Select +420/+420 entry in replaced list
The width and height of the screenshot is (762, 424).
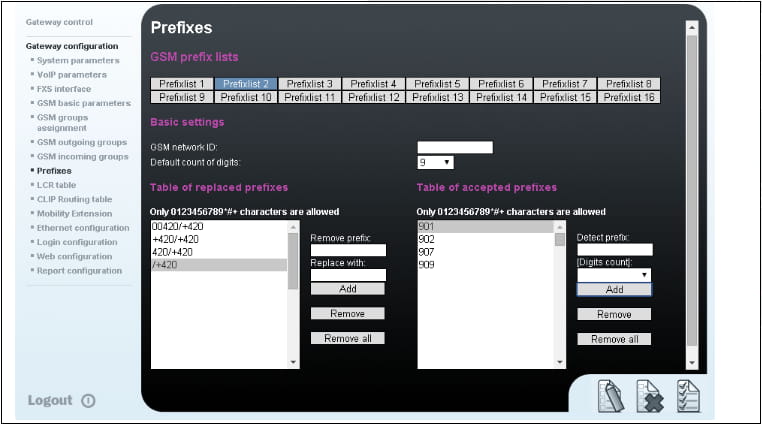pyautogui.click(x=219, y=239)
